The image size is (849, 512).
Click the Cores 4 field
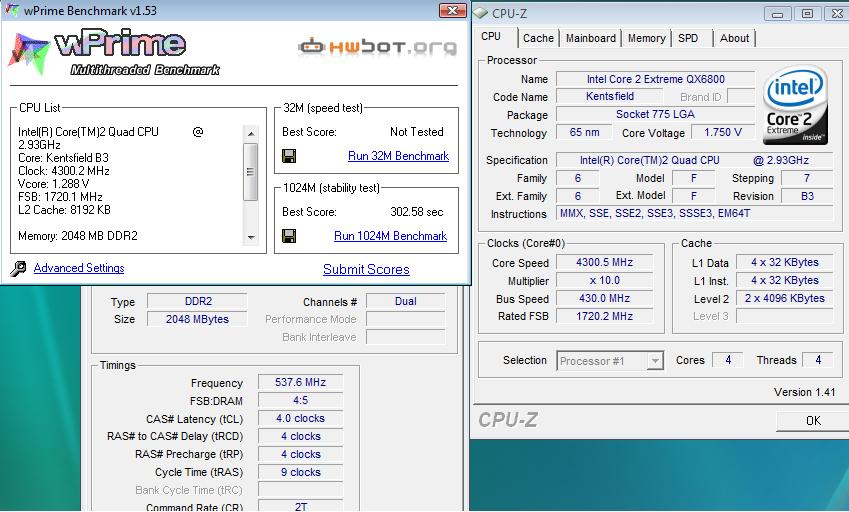coord(727,360)
